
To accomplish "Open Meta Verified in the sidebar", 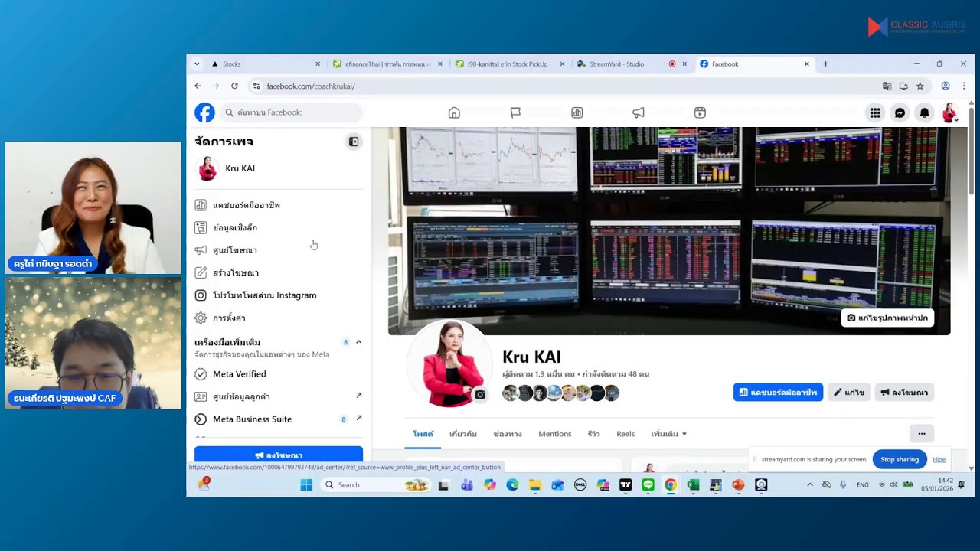I will pos(279,374).
